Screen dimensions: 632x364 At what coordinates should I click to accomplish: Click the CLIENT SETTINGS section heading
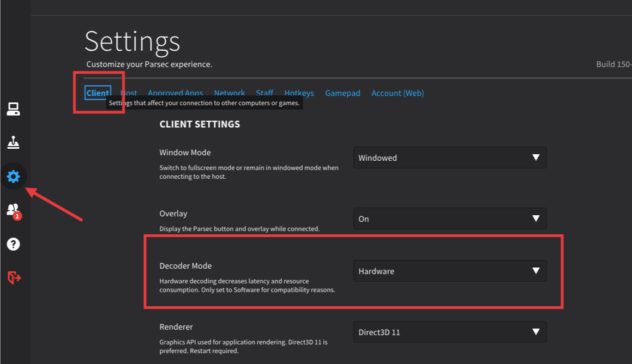click(x=200, y=124)
